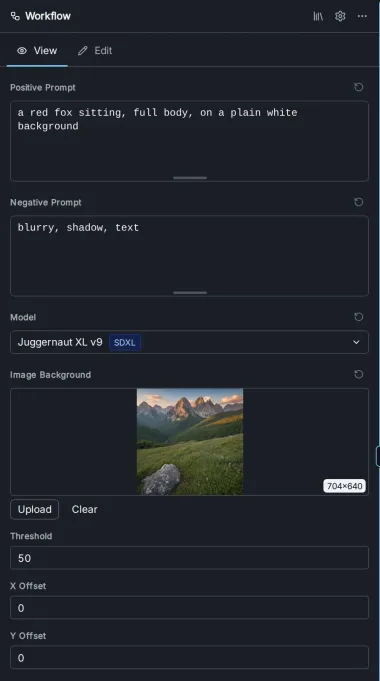
Task: Reset the Positive Prompt field
Action: (358, 87)
